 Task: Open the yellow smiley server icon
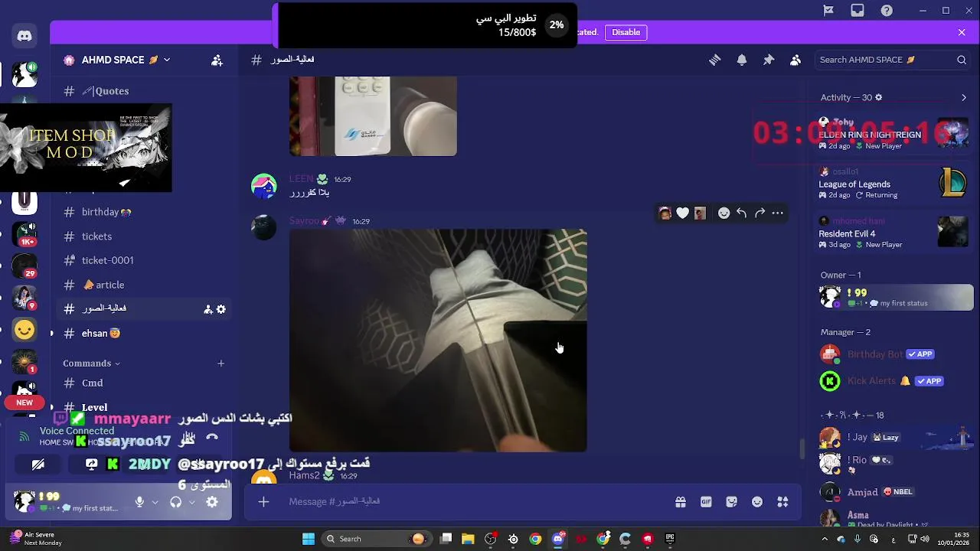(24, 330)
